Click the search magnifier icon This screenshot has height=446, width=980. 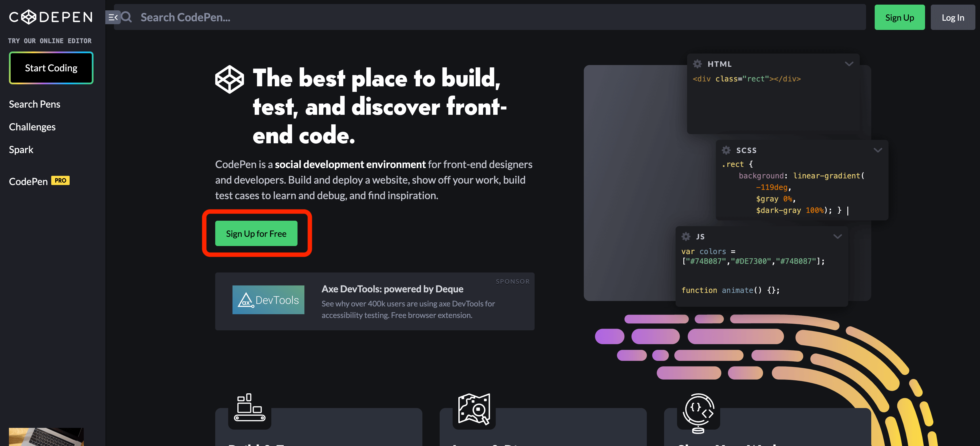126,17
